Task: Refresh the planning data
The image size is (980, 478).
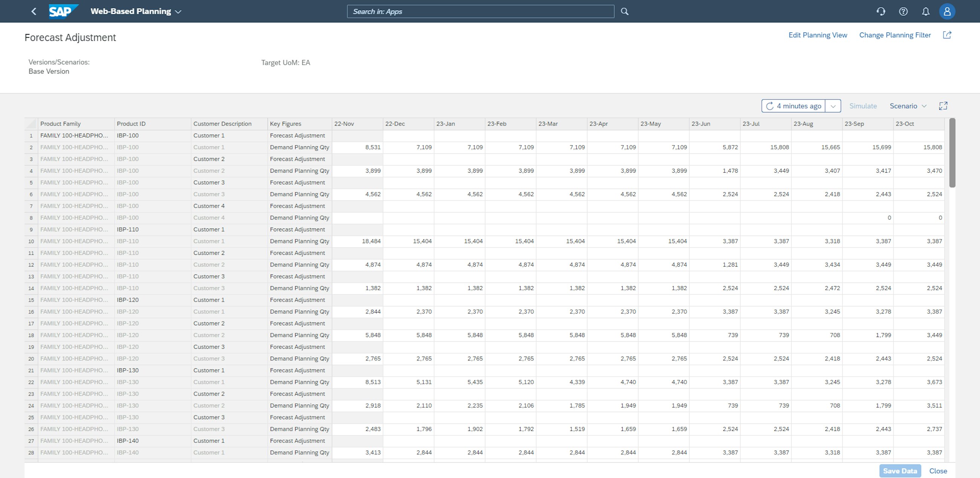Action: tap(770, 106)
